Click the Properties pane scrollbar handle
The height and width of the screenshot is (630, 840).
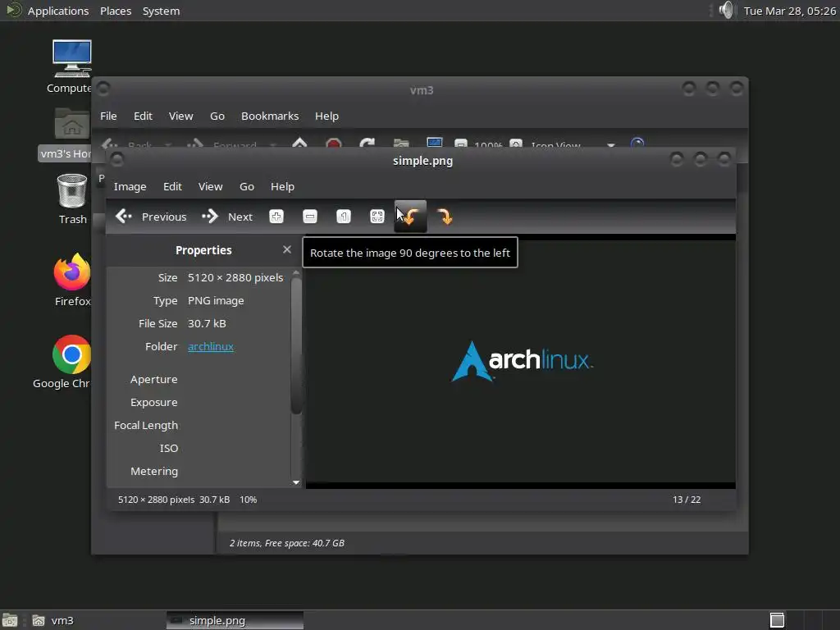coord(296,345)
